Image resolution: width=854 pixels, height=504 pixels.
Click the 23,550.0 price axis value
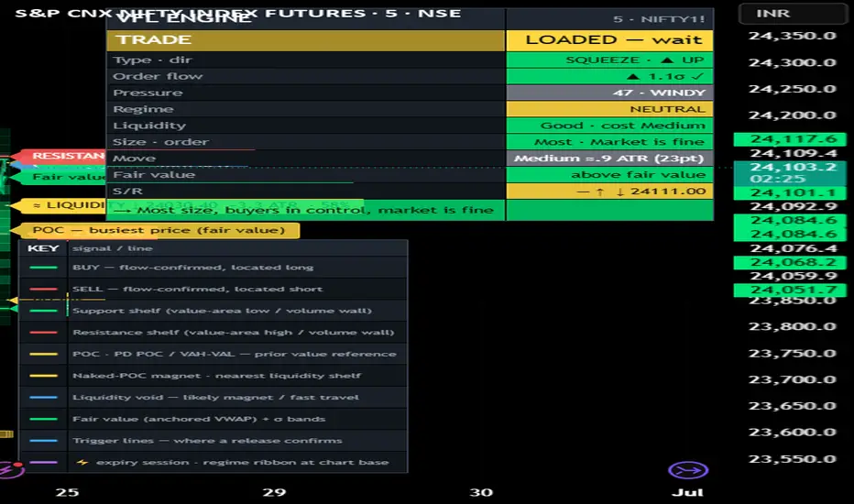(792, 459)
